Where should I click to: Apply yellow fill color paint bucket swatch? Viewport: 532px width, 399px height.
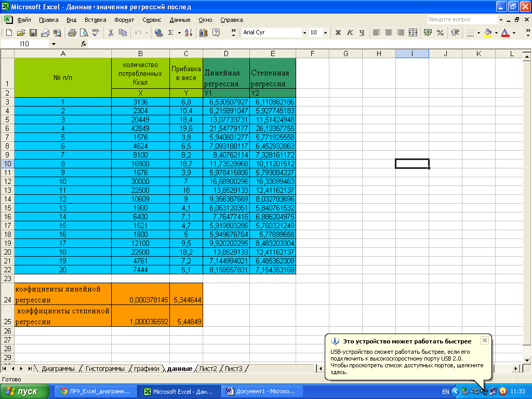pos(488,33)
